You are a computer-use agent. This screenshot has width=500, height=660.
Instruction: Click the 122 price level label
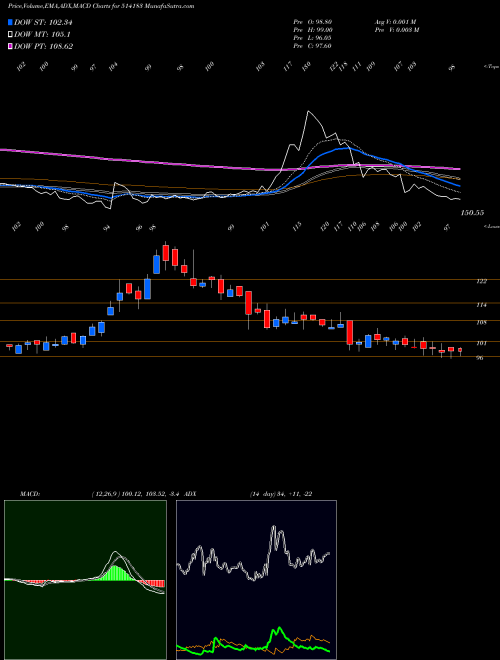coord(481,281)
